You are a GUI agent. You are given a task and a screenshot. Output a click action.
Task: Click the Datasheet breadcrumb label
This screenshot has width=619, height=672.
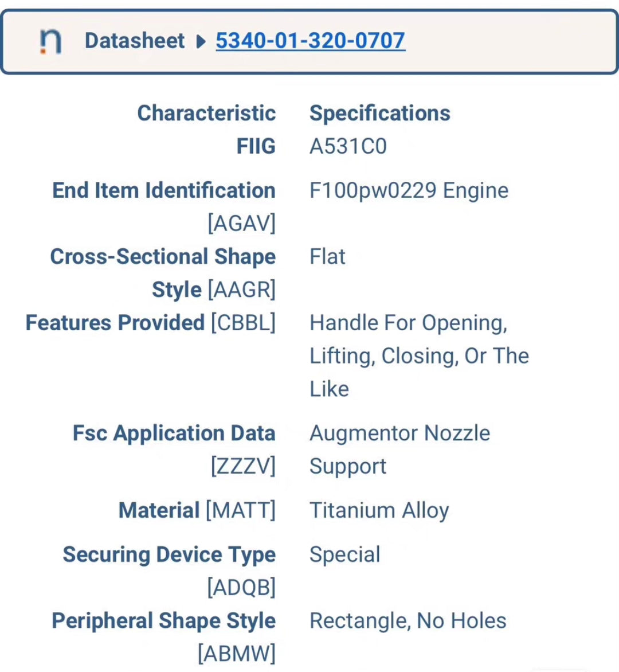point(135,41)
